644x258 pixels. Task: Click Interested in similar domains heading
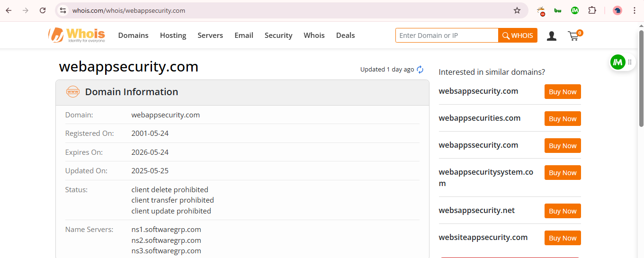tap(492, 72)
